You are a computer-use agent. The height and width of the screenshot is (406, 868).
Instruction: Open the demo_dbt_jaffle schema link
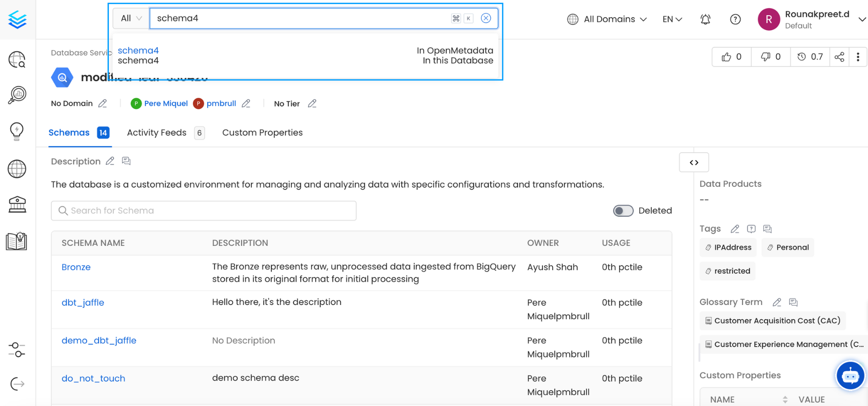99,340
